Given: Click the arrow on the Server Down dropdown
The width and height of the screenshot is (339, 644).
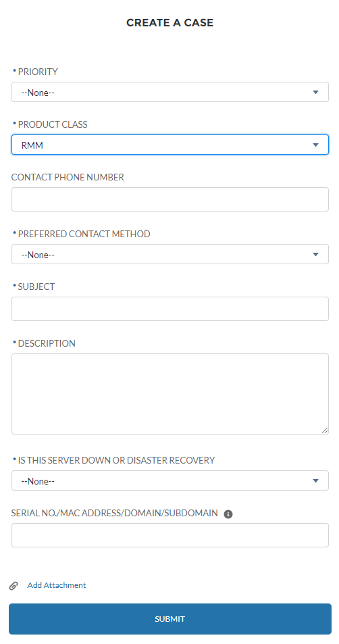Looking at the screenshot, I should pyautogui.click(x=315, y=480).
